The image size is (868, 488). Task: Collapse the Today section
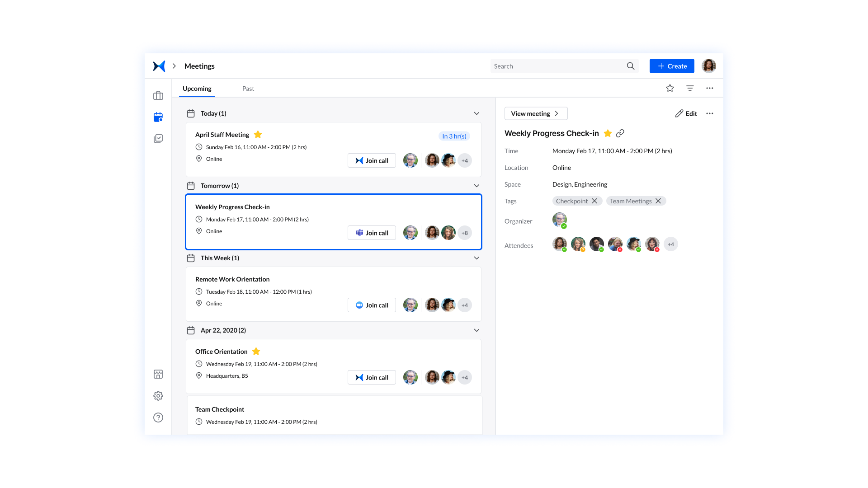tap(476, 113)
